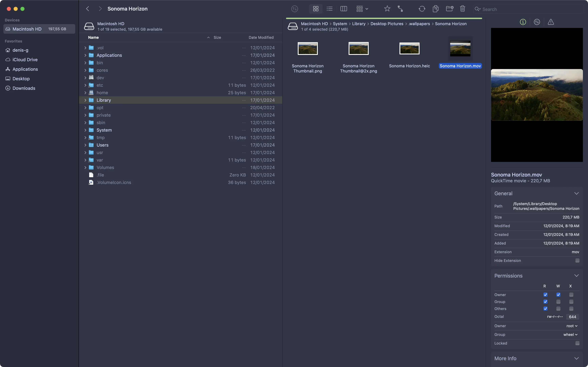Image resolution: width=588 pixels, height=367 pixels.
Task: Enable the Hide Extension checkbox
Action: 577,260
